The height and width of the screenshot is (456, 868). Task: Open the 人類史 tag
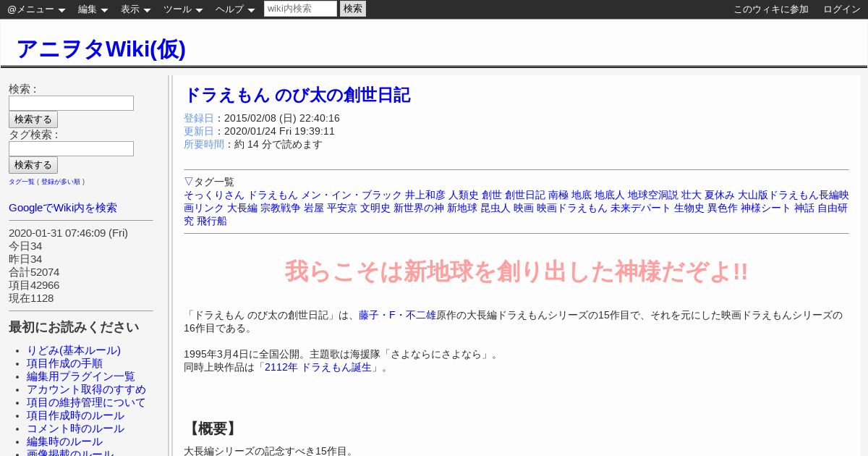(464, 195)
